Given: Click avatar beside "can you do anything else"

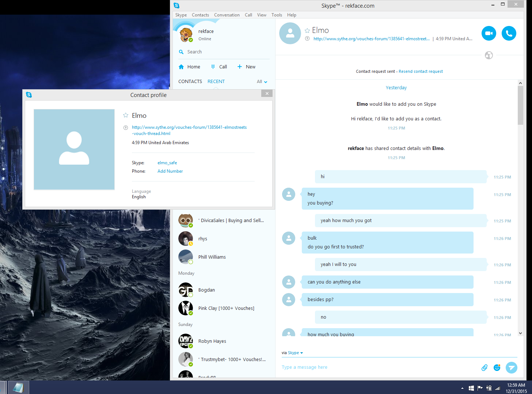Looking at the screenshot, I should tap(289, 282).
